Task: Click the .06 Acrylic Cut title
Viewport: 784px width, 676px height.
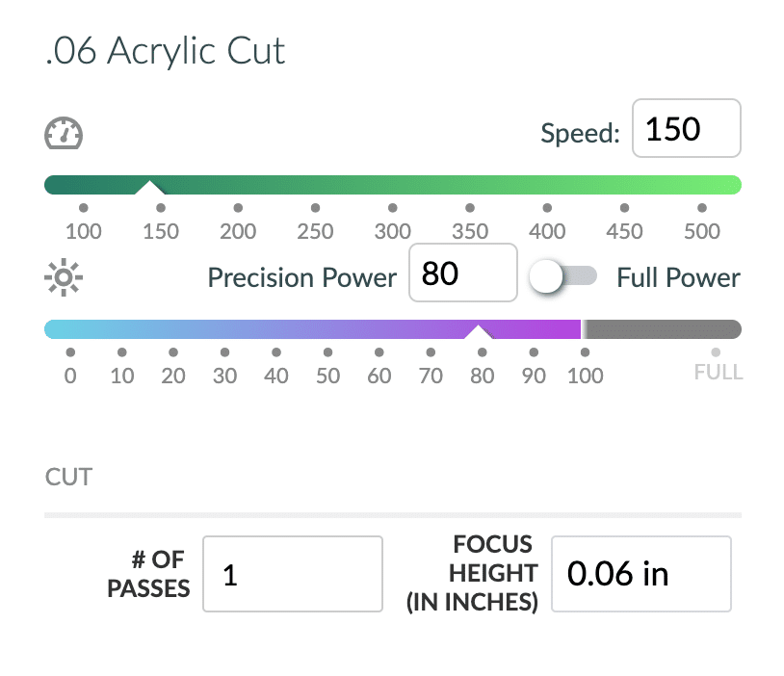Action: pos(165,51)
